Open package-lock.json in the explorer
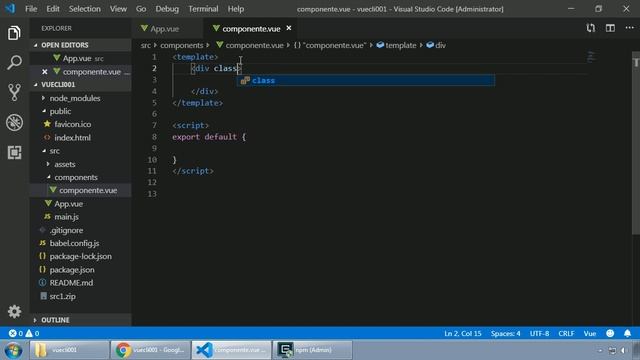Image resolution: width=640 pixels, height=360 pixels. point(81,256)
